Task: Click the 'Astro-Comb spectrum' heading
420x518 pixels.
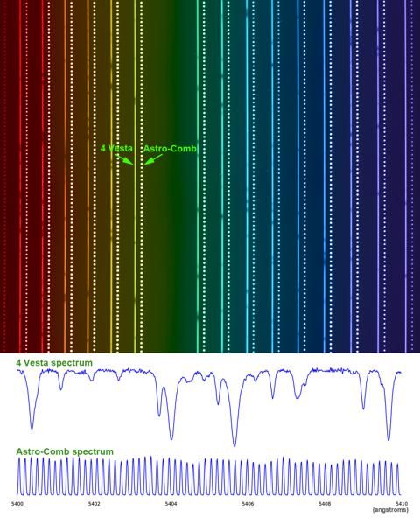Action: 65,451
